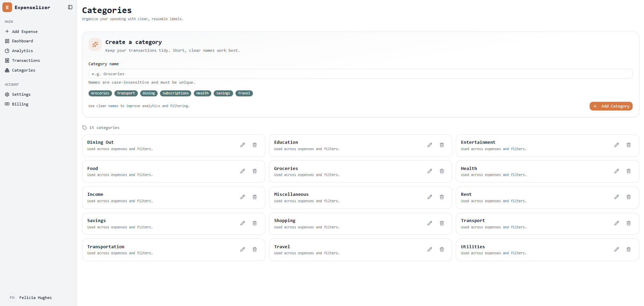This screenshot has height=306, width=644.
Task: Delete the Rent category
Action: 629,197
